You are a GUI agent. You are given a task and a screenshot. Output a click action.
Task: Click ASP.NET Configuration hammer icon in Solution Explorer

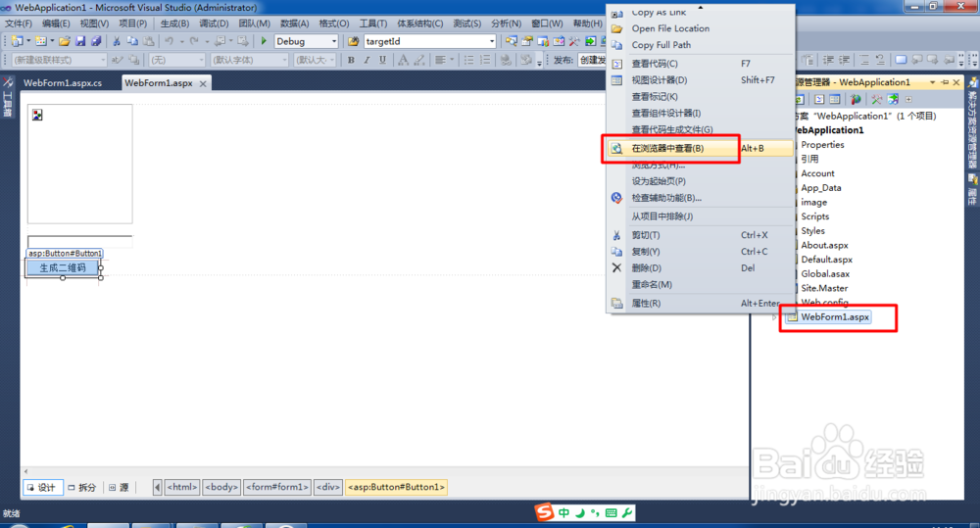(876, 99)
